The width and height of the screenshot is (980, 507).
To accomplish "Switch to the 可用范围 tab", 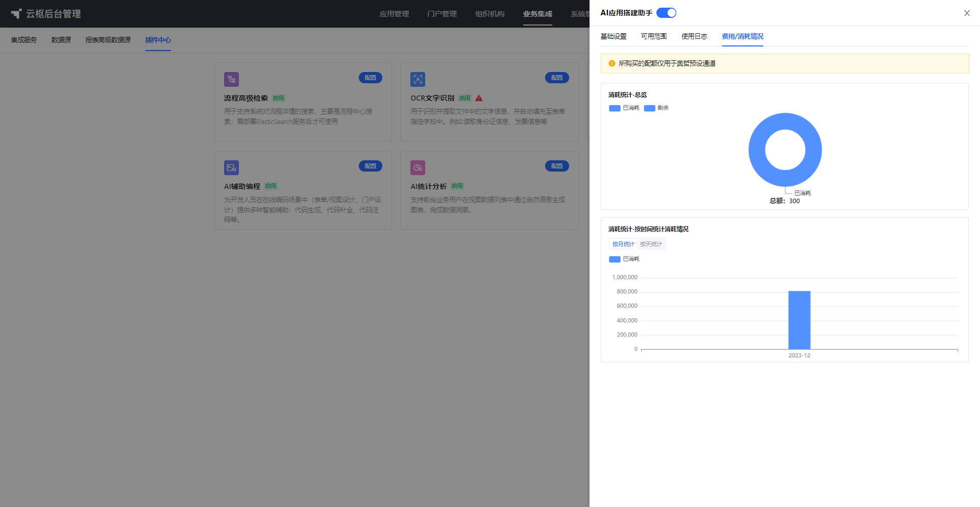I will (654, 36).
